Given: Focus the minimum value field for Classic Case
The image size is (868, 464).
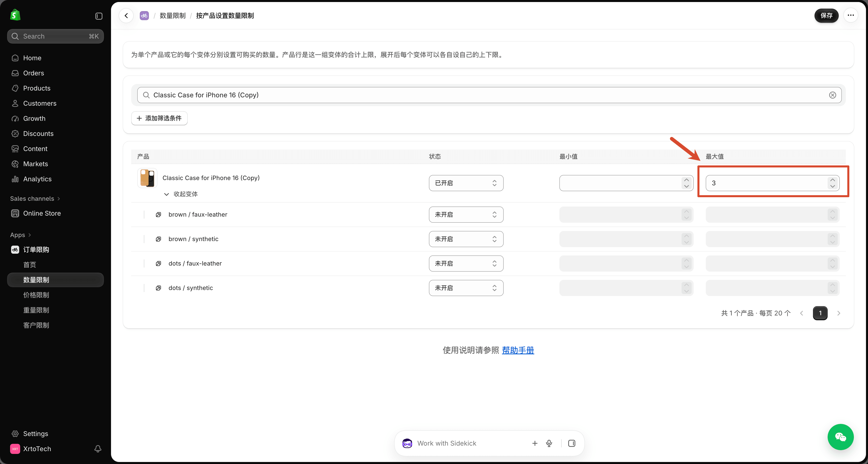Looking at the screenshot, I should [626, 183].
